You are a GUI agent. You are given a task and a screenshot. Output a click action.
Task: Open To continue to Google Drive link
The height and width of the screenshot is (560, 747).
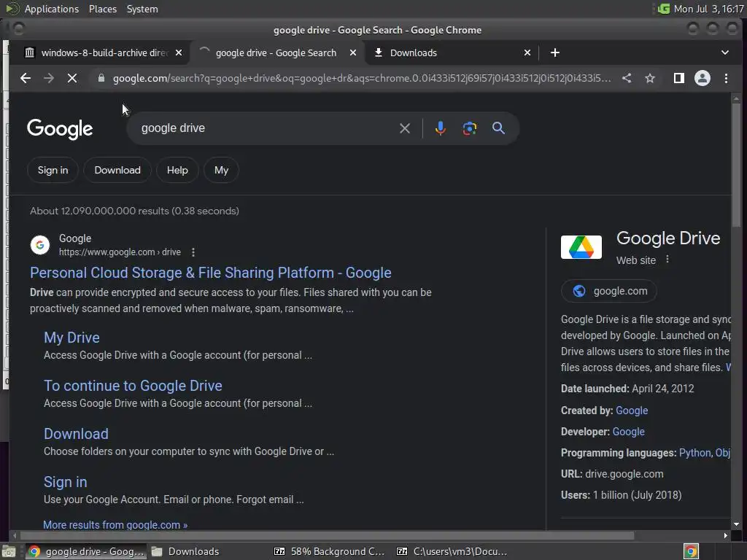point(133,386)
